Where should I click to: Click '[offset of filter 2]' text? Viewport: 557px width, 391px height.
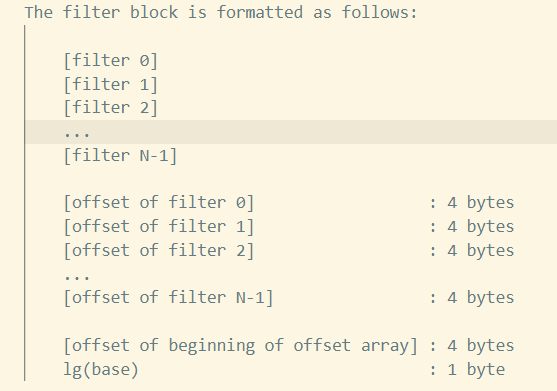coord(159,250)
